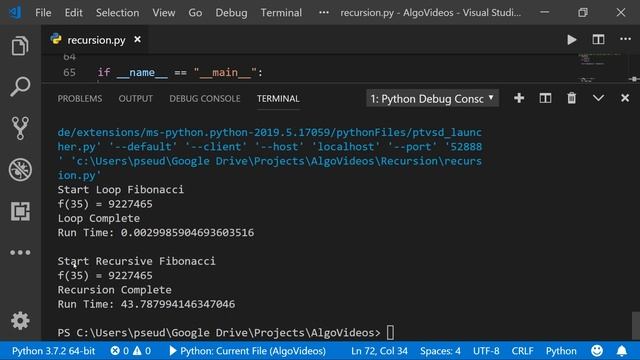Click the terminal prompt input area
640x360 pixels.
coord(390,333)
